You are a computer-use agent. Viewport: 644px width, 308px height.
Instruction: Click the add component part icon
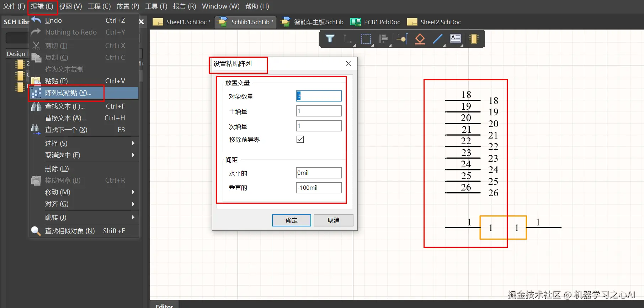point(474,38)
